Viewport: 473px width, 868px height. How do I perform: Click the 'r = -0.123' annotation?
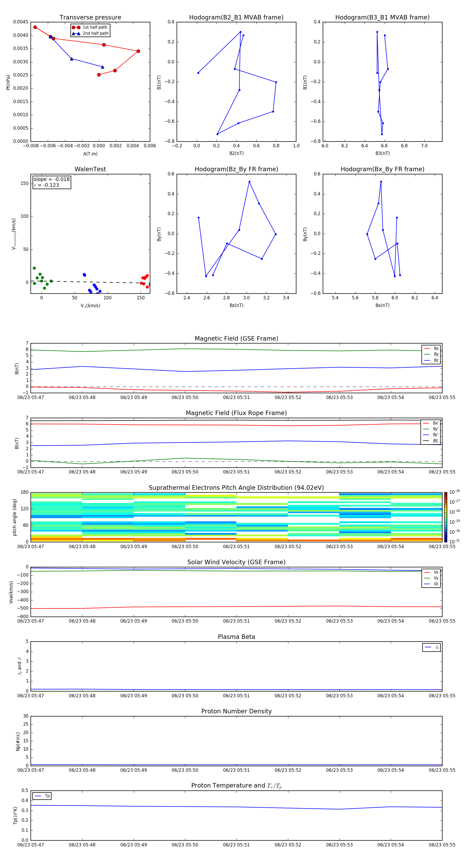47,185
